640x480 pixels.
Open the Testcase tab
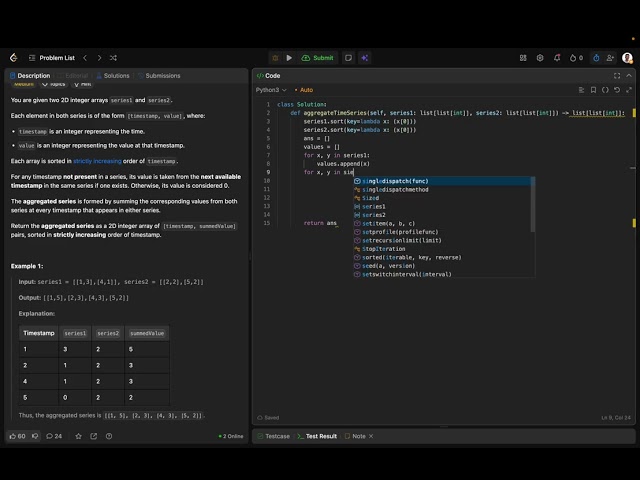tap(273, 436)
